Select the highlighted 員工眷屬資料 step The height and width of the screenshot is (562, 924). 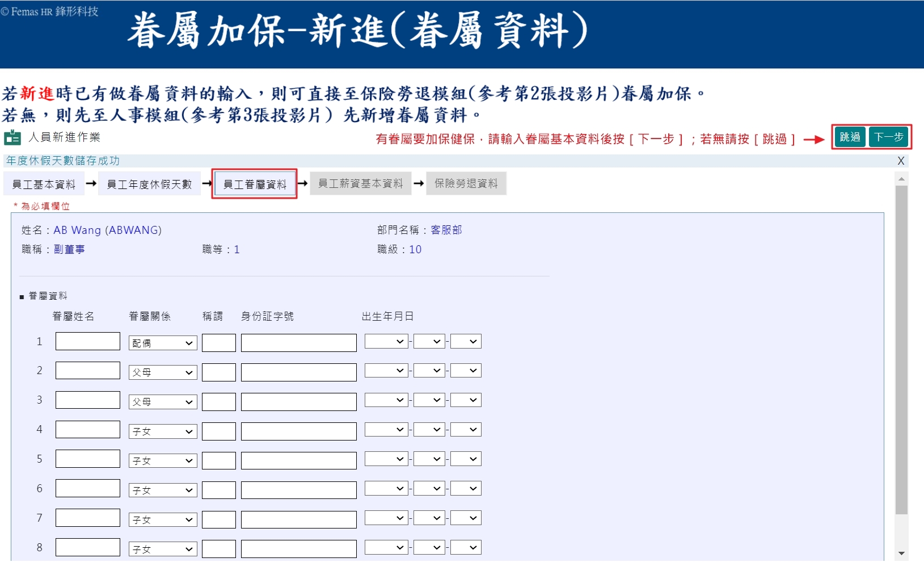coord(255,183)
